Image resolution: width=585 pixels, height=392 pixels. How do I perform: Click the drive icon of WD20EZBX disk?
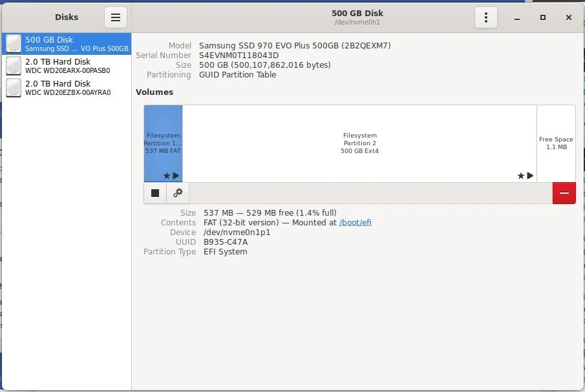pos(14,88)
